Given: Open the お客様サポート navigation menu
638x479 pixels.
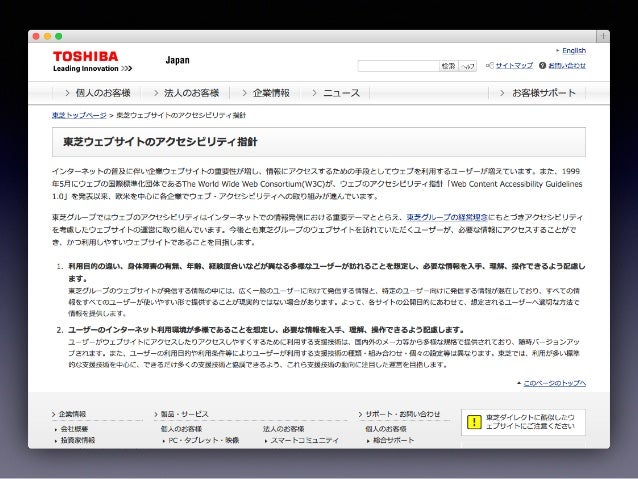Looking at the screenshot, I should coord(537,93).
